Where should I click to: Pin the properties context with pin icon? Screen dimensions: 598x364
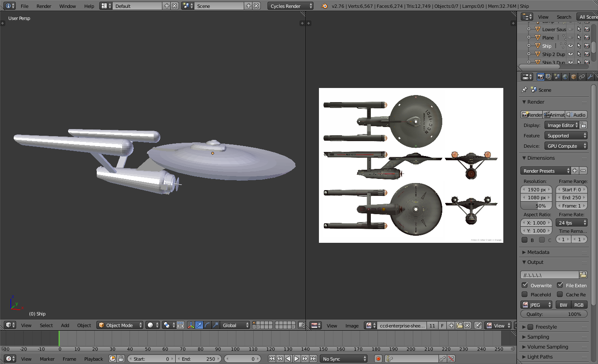(x=524, y=90)
